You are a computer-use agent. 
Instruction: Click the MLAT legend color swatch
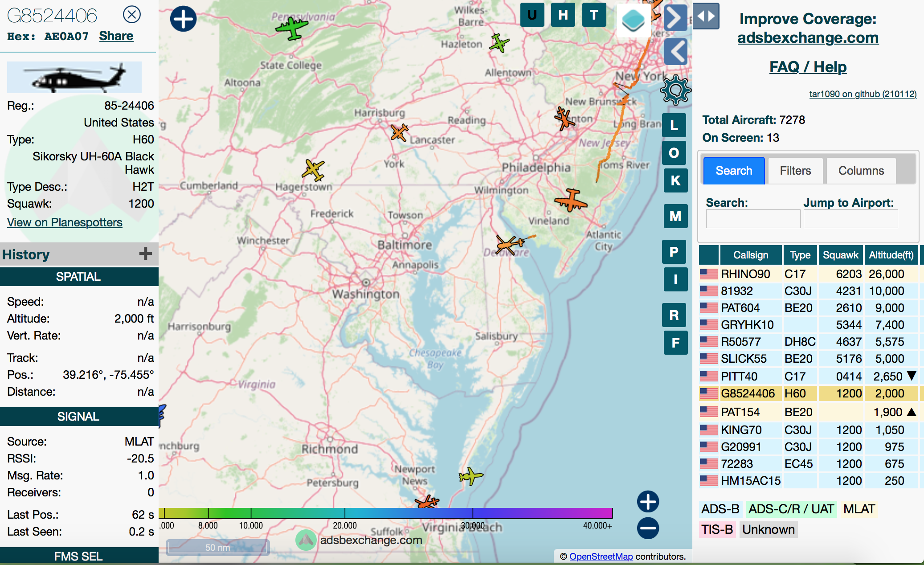tap(859, 509)
